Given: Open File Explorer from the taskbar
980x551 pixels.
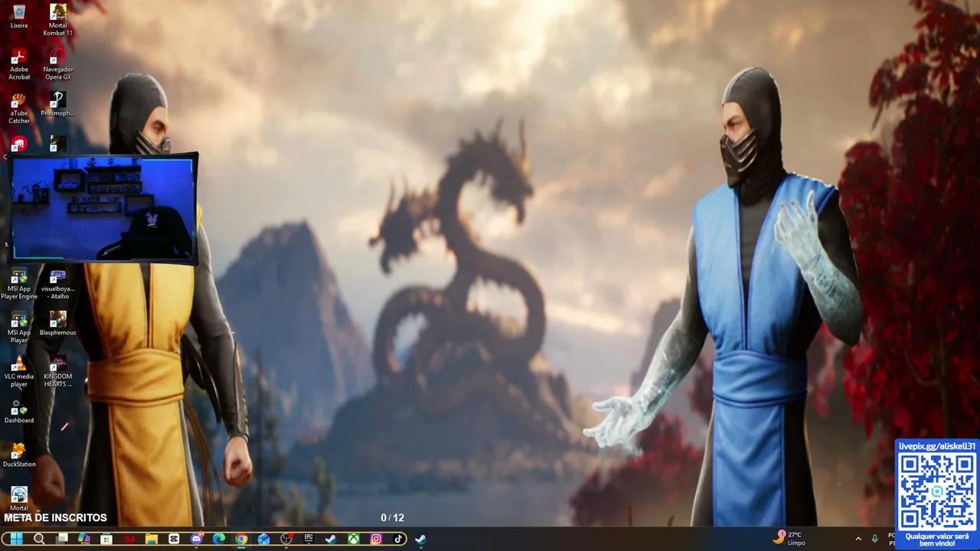Looking at the screenshot, I should (152, 539).
